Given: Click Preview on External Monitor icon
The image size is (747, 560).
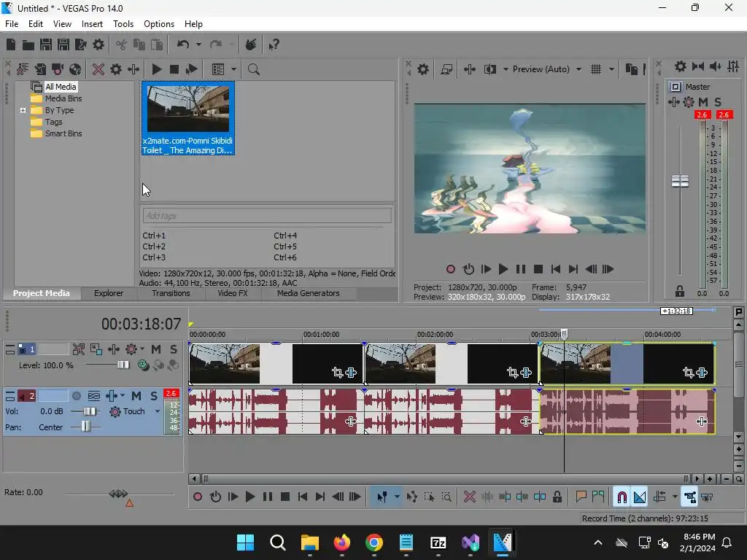Looking at the screenshot, I should tap(446, 69).
